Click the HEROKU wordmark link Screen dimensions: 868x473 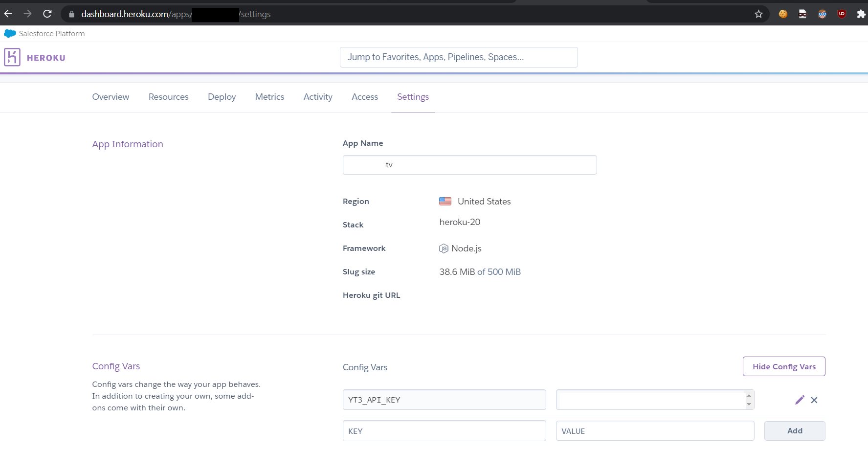point(46,58)
